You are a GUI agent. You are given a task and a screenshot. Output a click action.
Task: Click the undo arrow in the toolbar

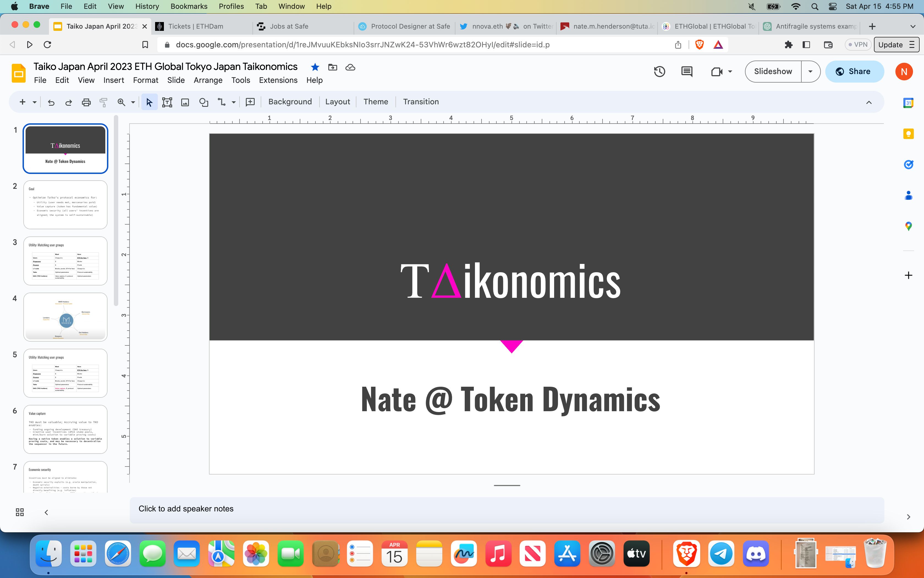pyautogui.click(x=51, y=102)
